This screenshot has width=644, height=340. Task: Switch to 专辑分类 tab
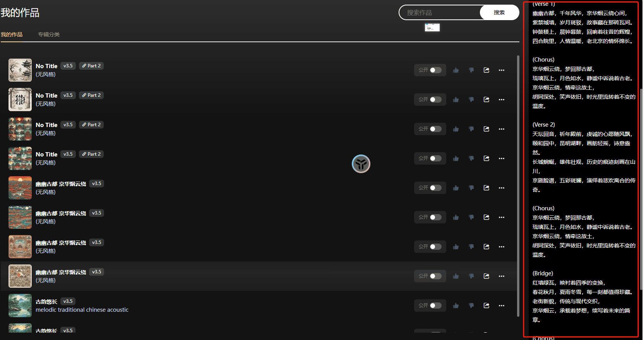pos(49,34)
